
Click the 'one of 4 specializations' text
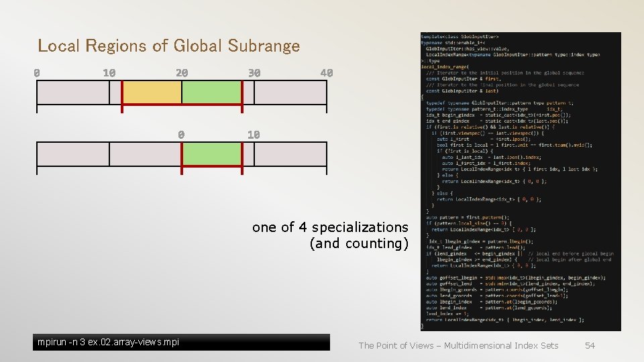click(x=330, y=227)
